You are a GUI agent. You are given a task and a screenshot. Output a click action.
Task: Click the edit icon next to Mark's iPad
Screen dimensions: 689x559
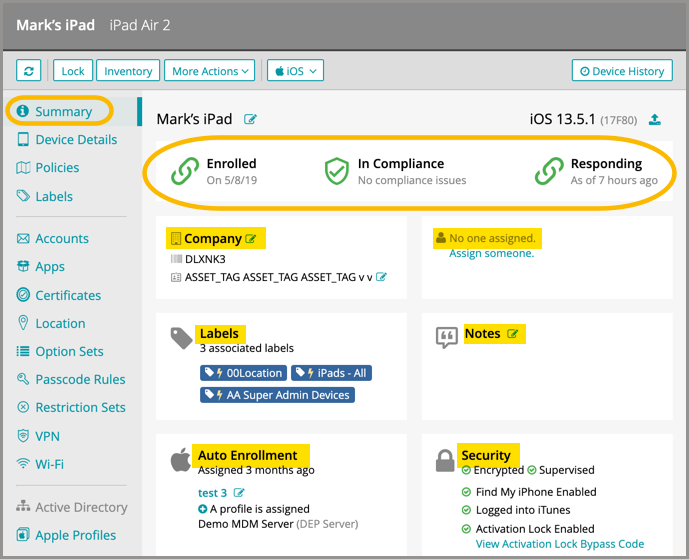click(x=251, y=120)
